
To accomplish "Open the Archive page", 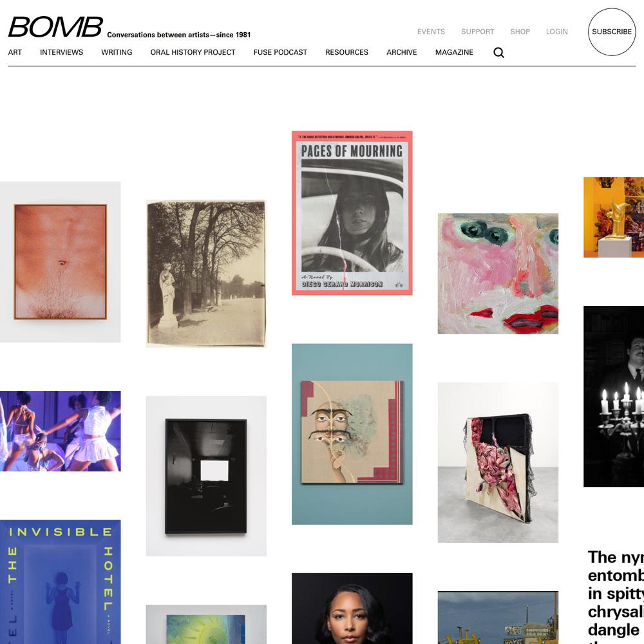I will 402,52.
